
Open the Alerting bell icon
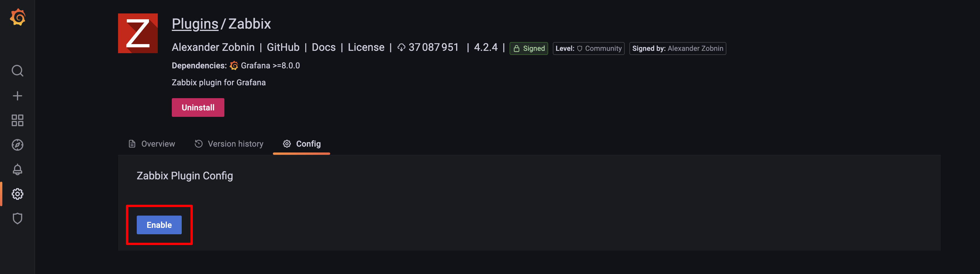[18, 169]
